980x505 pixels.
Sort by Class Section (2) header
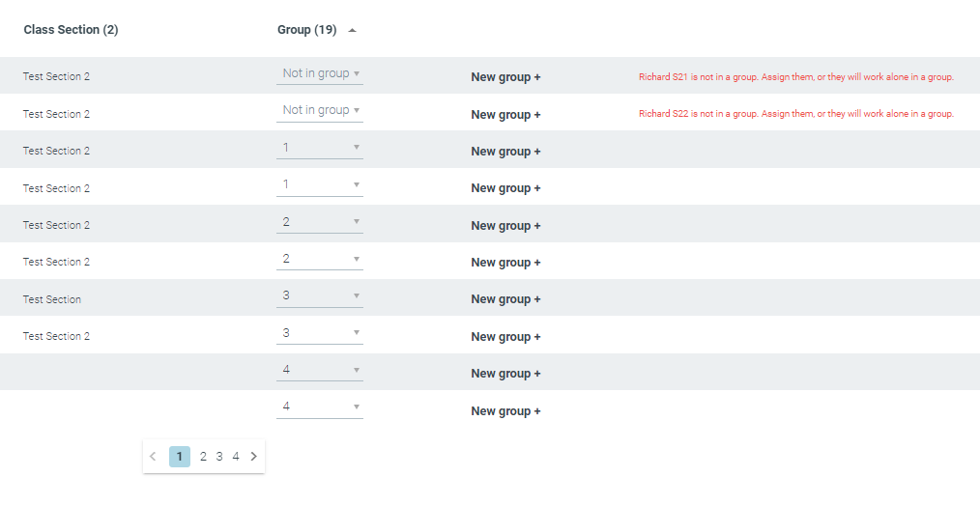click(x=71, y=30)
